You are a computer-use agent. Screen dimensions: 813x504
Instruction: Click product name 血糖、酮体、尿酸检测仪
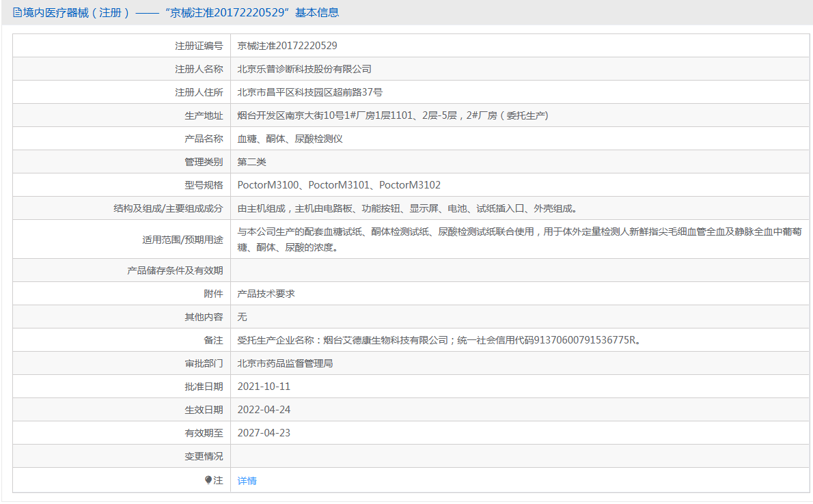click(x=290, y=139)
